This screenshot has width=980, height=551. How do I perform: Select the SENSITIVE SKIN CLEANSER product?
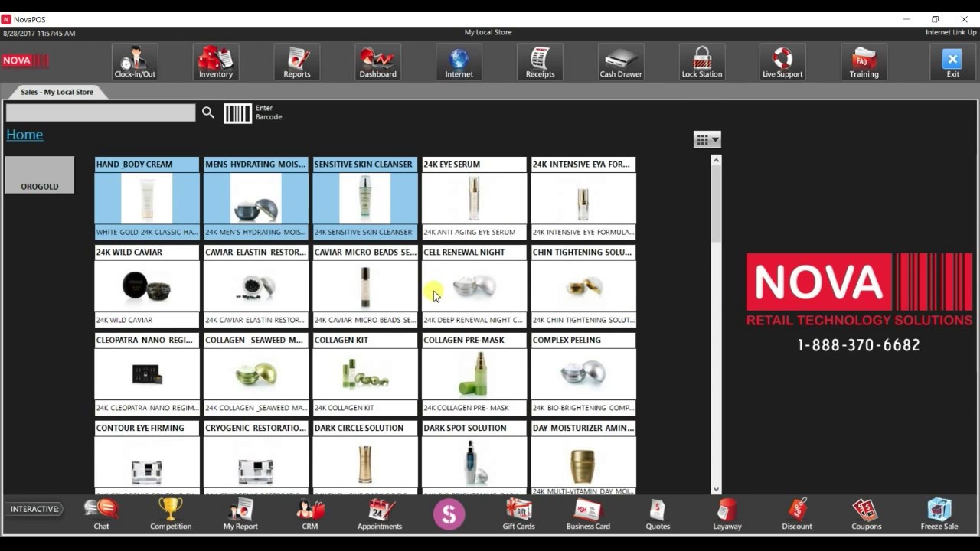click(365, 198)
